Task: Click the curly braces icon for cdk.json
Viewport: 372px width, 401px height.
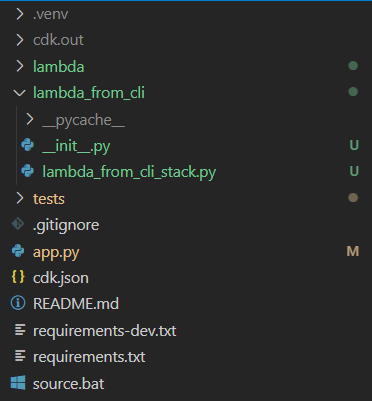Action: tap(18, 277)
